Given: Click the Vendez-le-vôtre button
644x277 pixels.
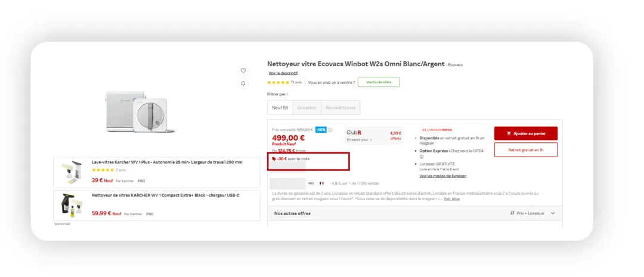Looking at the screenshot, I should pyautogui.click(x=379, y=82).
